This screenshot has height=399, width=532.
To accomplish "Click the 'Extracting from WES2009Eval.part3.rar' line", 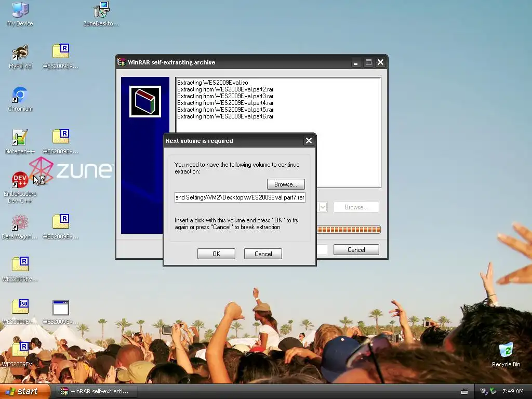I will pyautogui.click(x=225, y=96).
